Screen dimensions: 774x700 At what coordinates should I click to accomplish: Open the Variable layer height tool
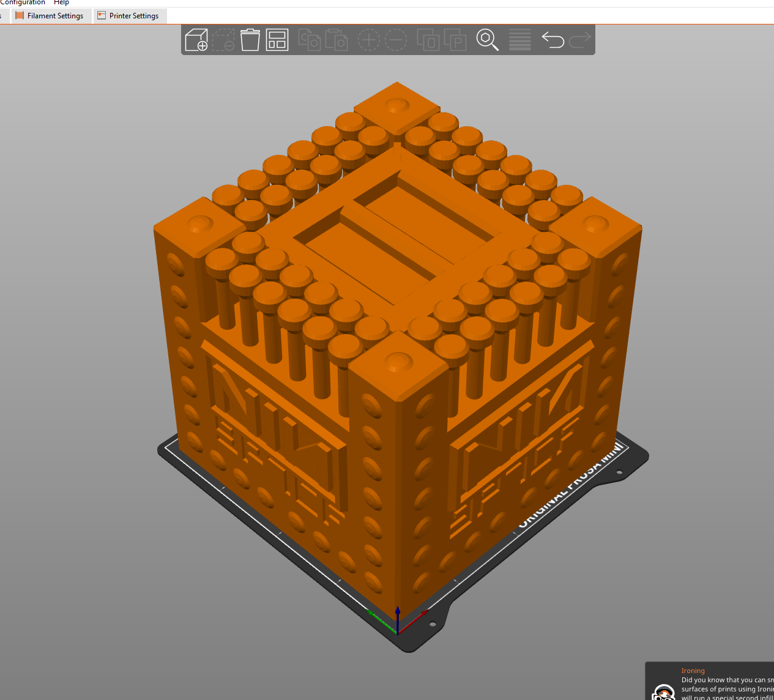(x=519, y=39)
